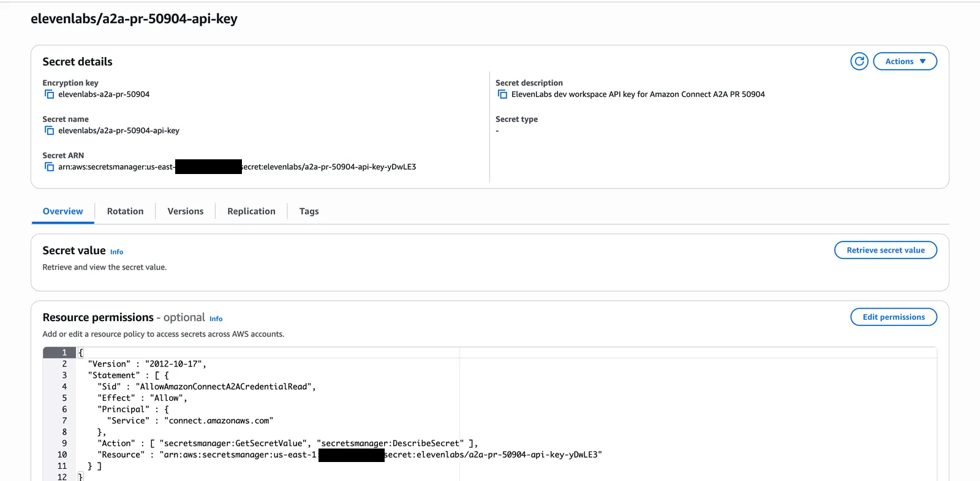Switch to the Overview tab
The image size is (980, 481).
point(62,211)
